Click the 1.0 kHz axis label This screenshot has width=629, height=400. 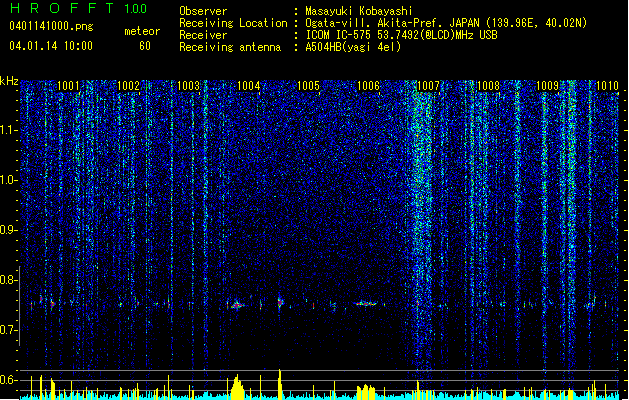9,180
